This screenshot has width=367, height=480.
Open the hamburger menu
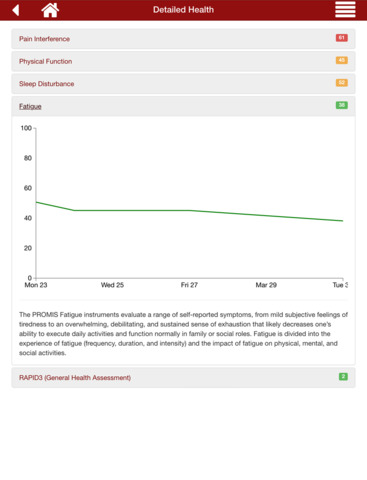click(x=345, y=10)
